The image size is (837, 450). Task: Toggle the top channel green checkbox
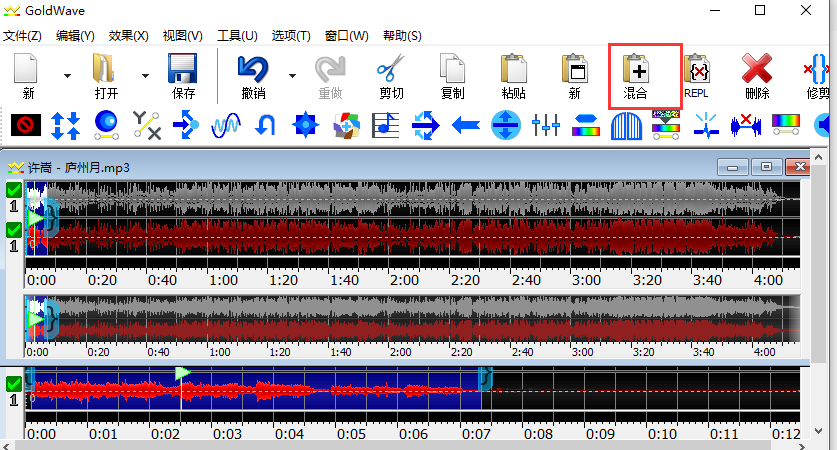click(13, 190)
